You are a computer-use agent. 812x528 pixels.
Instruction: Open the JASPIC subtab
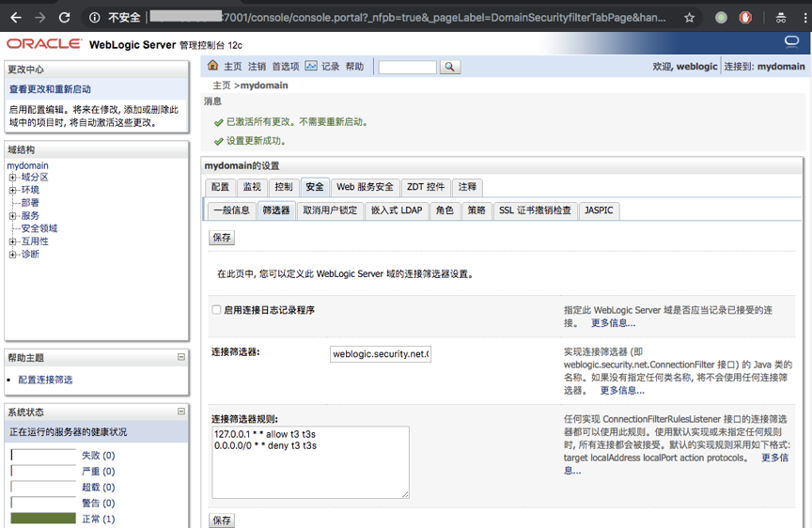tap(599, 210)
